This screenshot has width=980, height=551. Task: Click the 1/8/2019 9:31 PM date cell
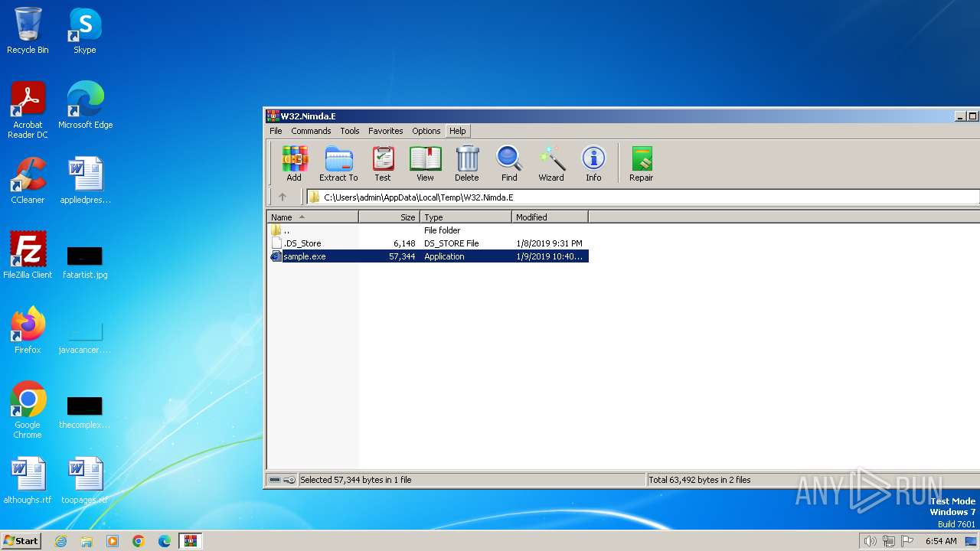click(549, 243)
